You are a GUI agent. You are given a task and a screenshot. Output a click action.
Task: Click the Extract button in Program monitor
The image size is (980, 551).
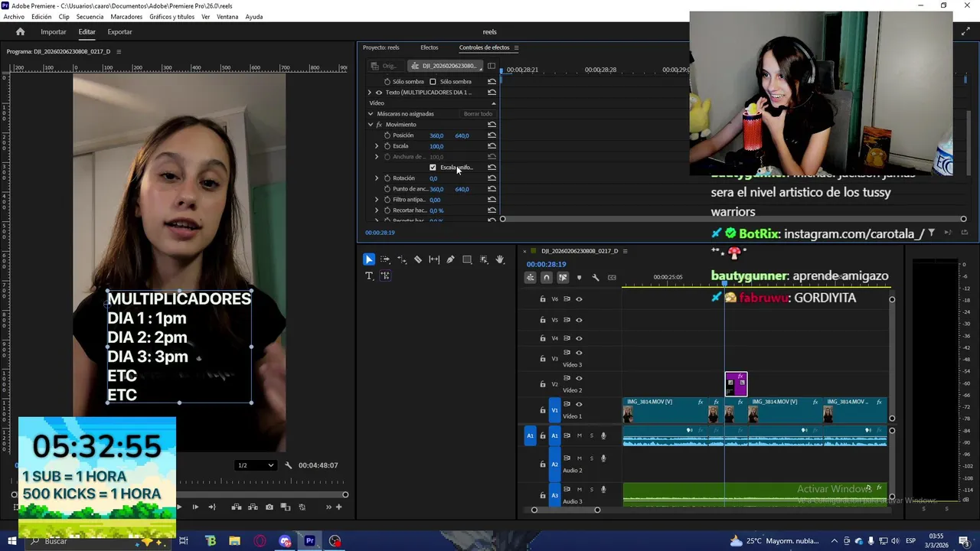click(x=253, y=507)
